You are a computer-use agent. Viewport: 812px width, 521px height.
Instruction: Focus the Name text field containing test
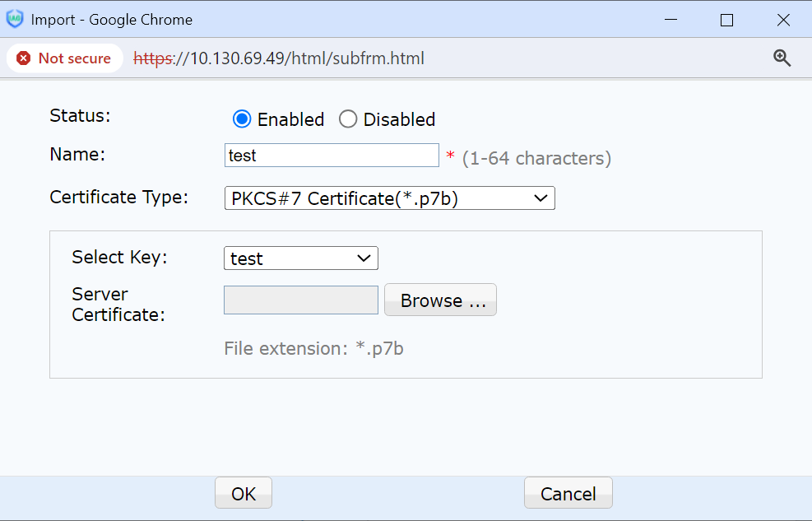(332, 156)
